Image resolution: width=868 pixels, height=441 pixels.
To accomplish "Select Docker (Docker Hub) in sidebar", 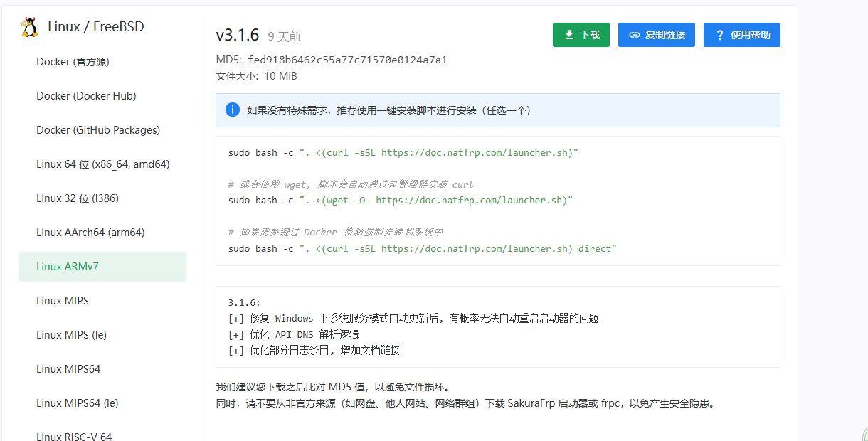I will [x=86, y=96].
